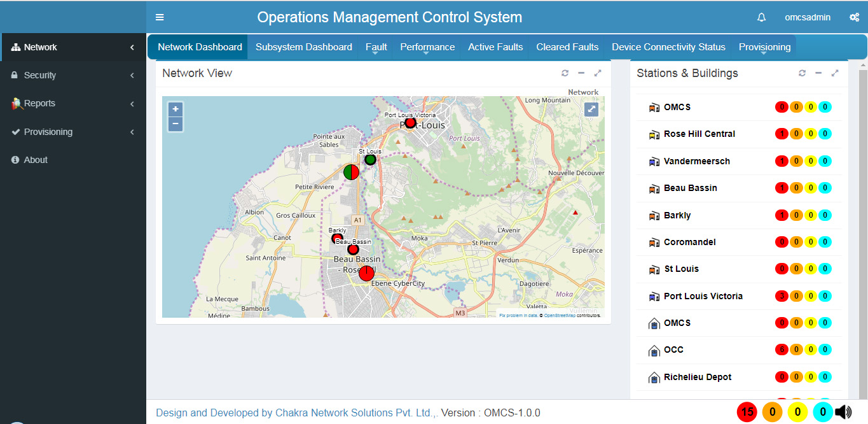Viewport: 868px width, 424px height.
Task: Click the half green half red map marker
Action: [x=351, y=172]
